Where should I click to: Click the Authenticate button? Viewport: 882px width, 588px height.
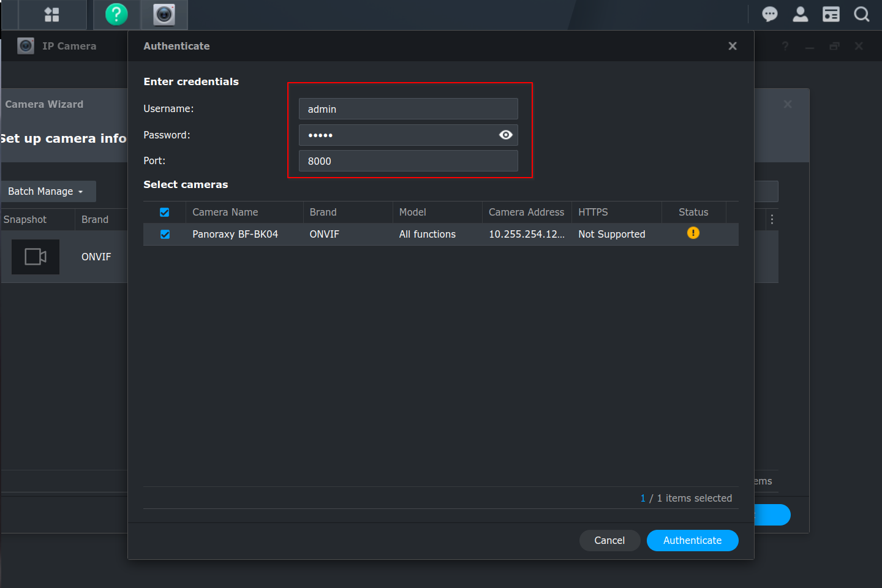click(692, 540)
